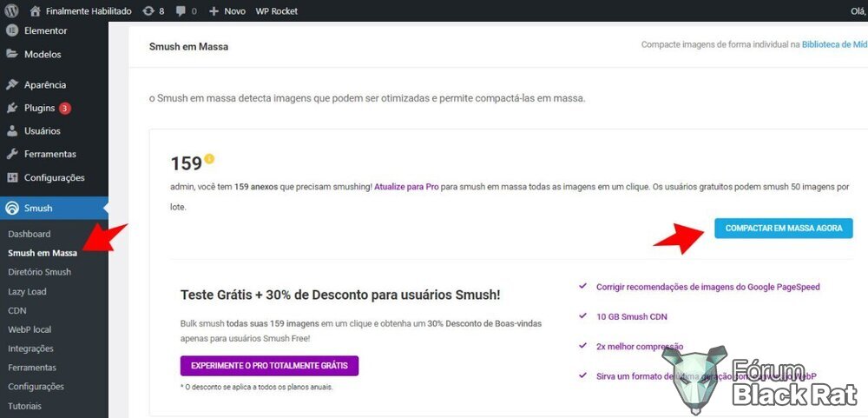Click the "Teste Grátis + 30% de Desconto" heading
This screenshot has width=868, height=418.
coord(340,295)
